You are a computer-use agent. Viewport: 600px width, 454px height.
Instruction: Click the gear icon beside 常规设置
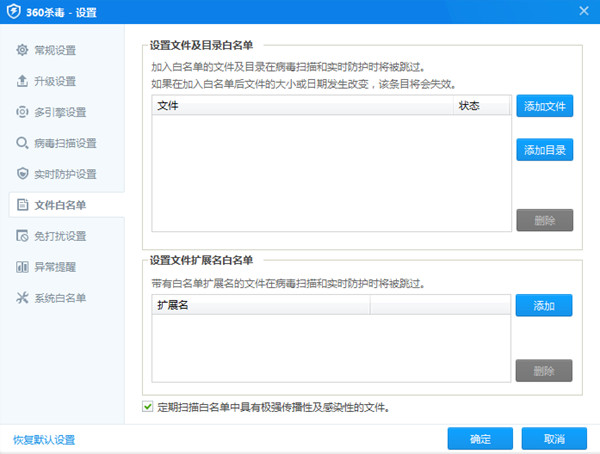[22, 50]
